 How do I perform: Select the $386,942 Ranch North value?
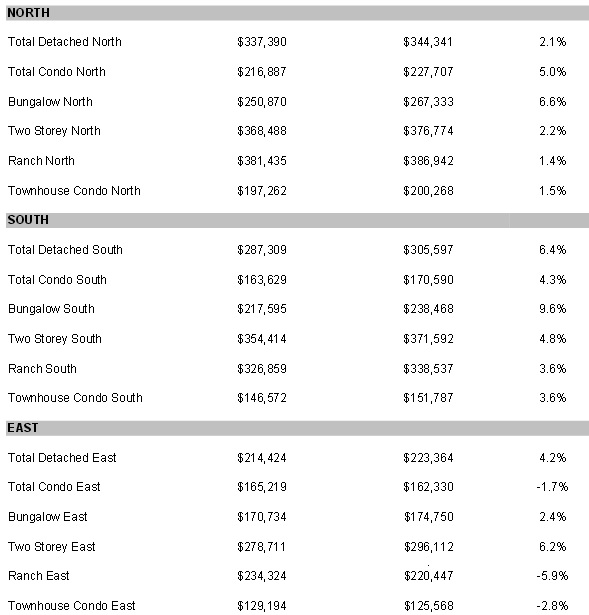(428, 161)
